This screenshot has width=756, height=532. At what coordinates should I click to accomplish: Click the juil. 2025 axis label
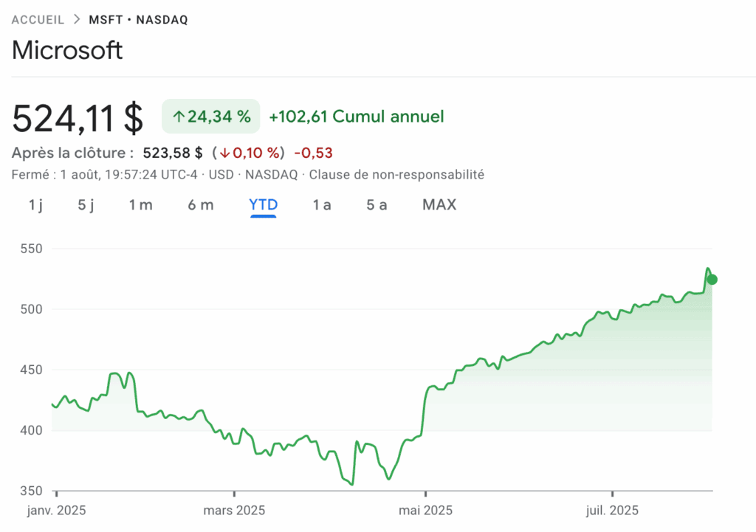tap(612, 511)
